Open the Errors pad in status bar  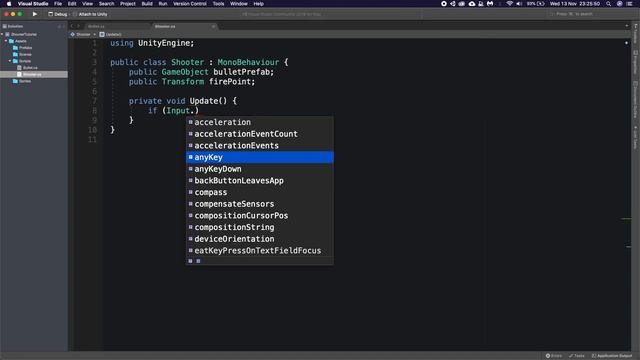(x=554, y=356)
